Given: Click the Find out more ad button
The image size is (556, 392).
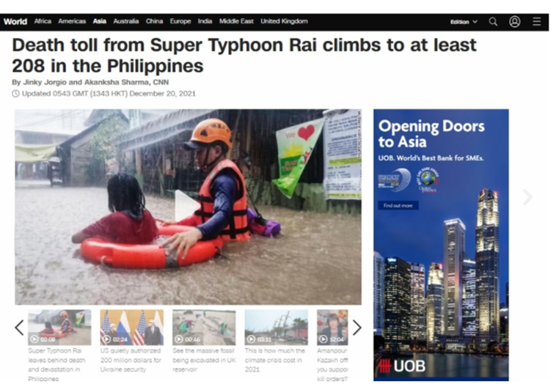Looking at the screenshot, I should (x=398, y=205).
